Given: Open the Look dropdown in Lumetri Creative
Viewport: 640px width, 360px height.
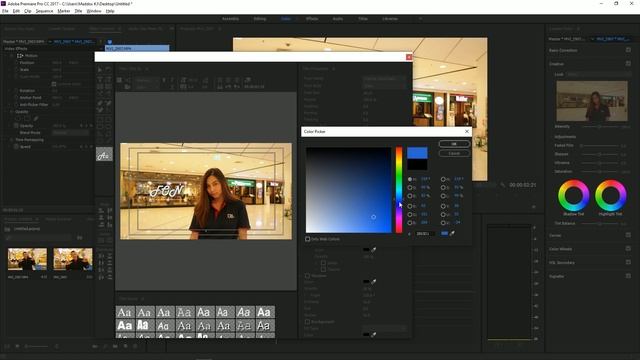Looking at the screenshot, I should (598, 75).
